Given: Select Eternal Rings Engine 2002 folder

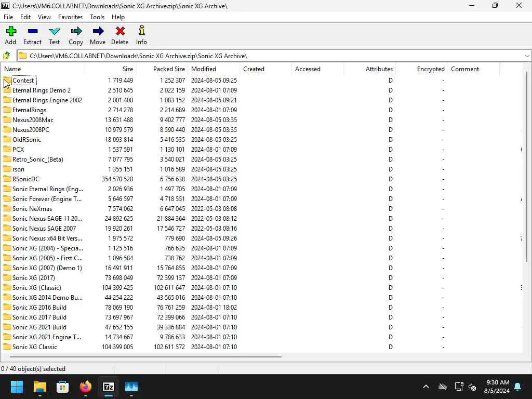Looking at the screenshot, I should pos(47,100).
